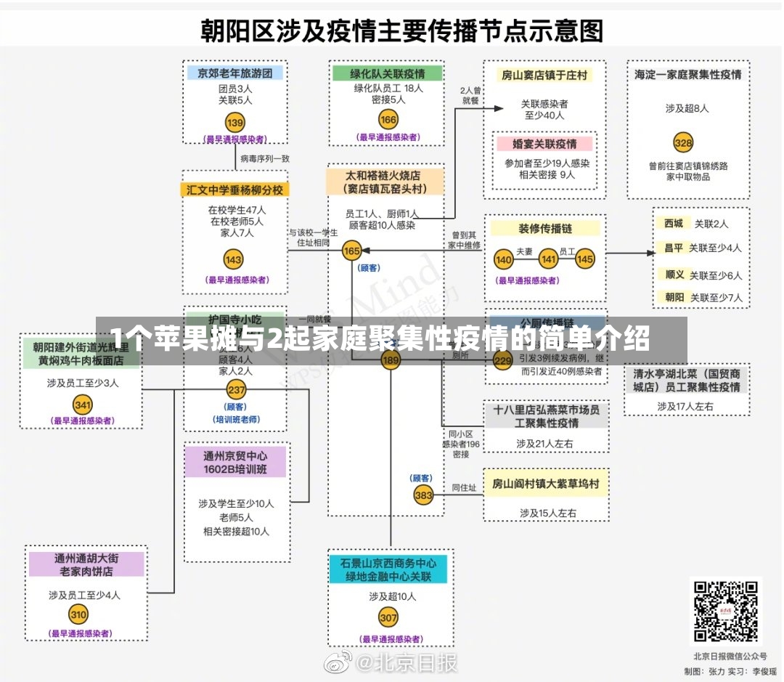
Task: Click the purple header 通州通胡大街老家肉饼店
Action: [x=86, y=564]
